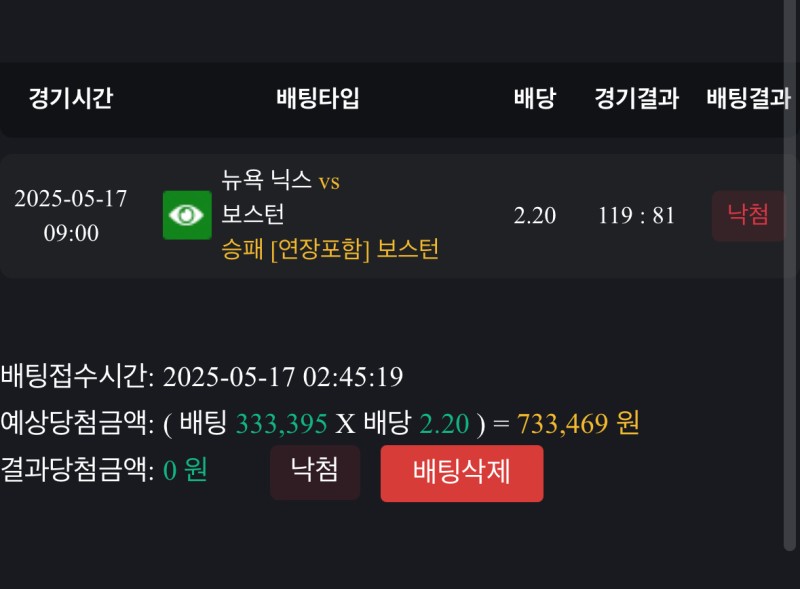Click the red 낙첨 badge in the bet row
Image resolution: width=800 pixels, height=589 pixels.
748,216
